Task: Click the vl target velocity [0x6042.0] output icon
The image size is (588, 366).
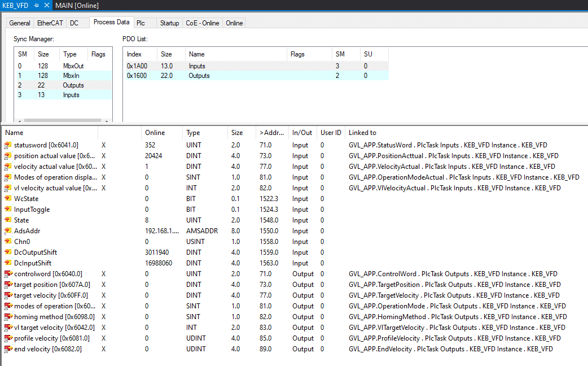Action: (x=8, y=328)
